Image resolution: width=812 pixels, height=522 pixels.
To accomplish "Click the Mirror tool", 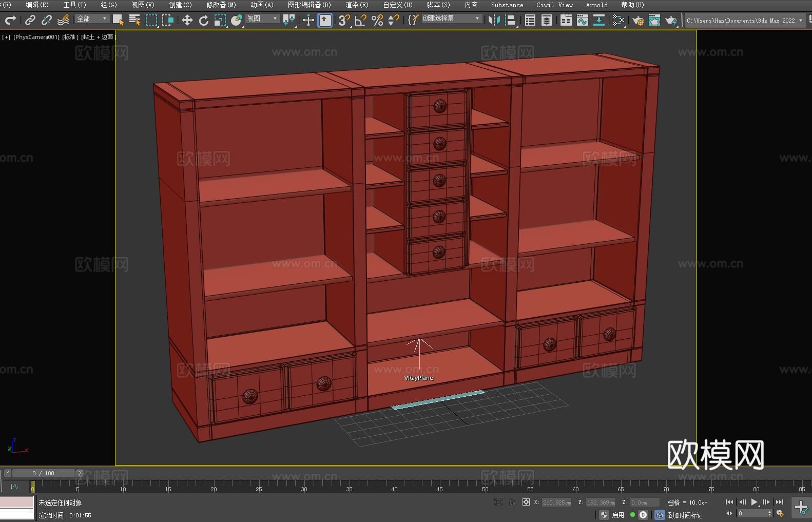I will pyautogui.click(x=494, y=20).
